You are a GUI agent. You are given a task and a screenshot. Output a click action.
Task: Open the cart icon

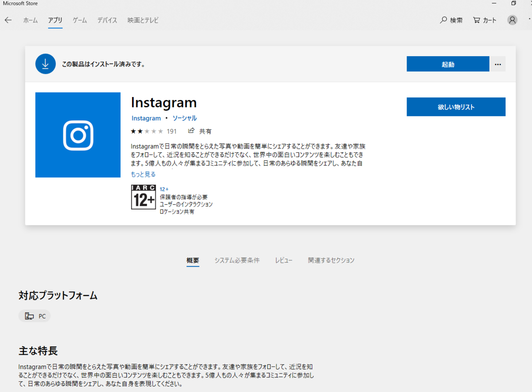click(477, 20)
